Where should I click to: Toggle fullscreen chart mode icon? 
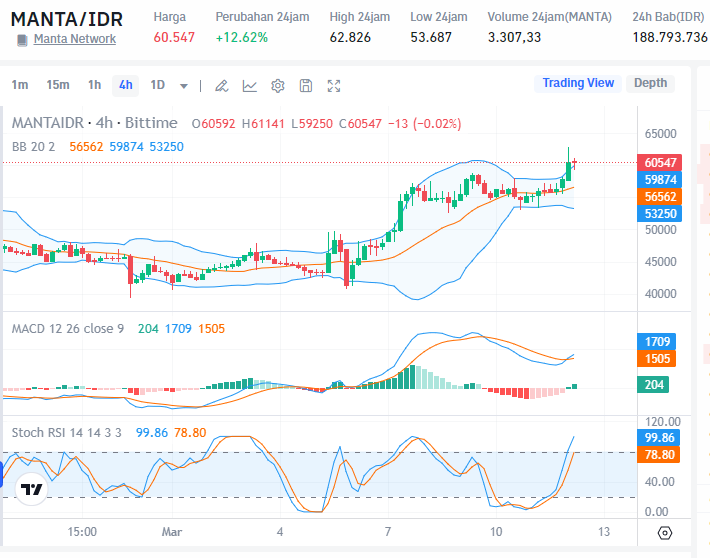click(334, 86)
